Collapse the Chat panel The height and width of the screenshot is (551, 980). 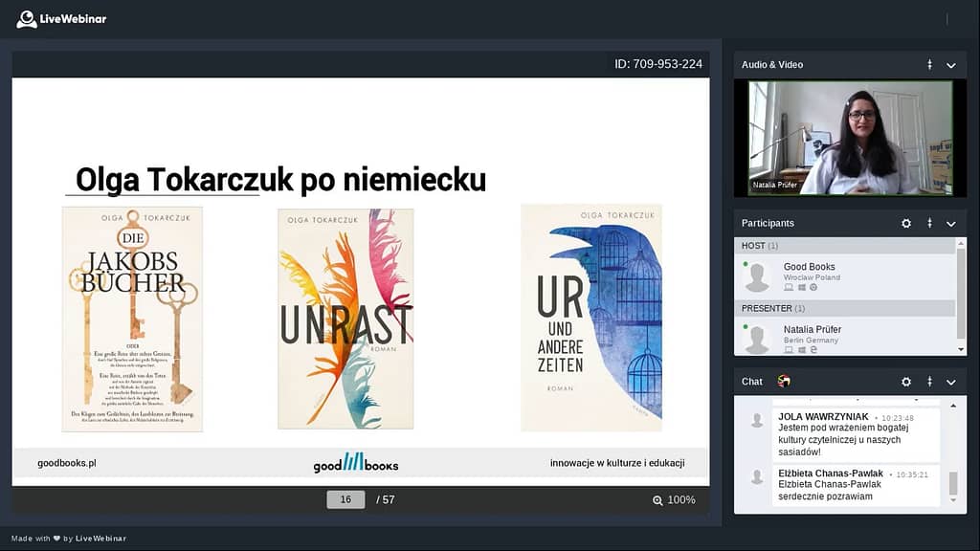pos(950,382)
